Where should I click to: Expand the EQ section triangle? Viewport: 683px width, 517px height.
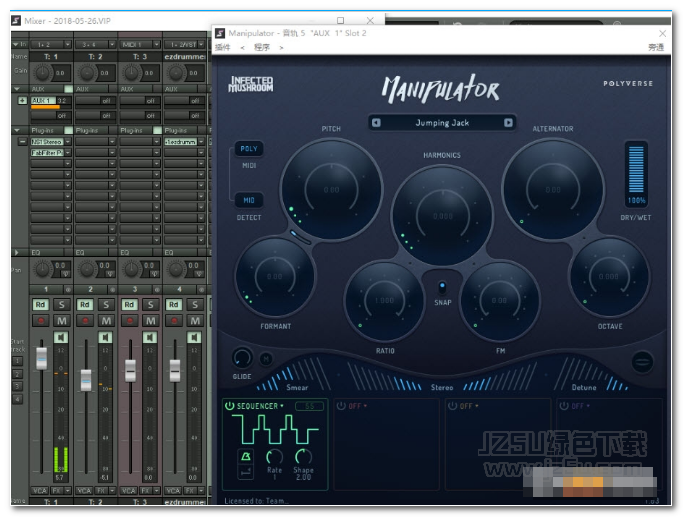(17, 253)
